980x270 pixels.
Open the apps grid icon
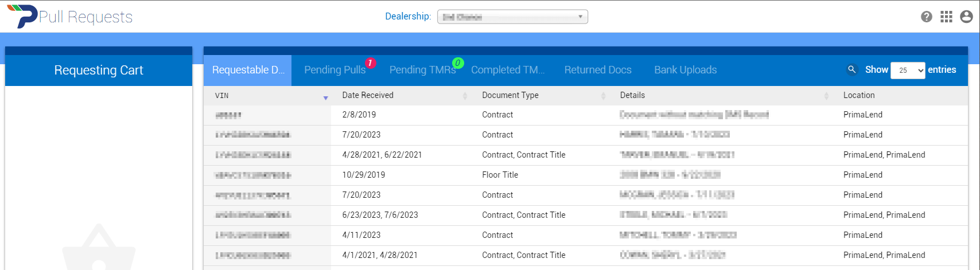pos(946,17)
